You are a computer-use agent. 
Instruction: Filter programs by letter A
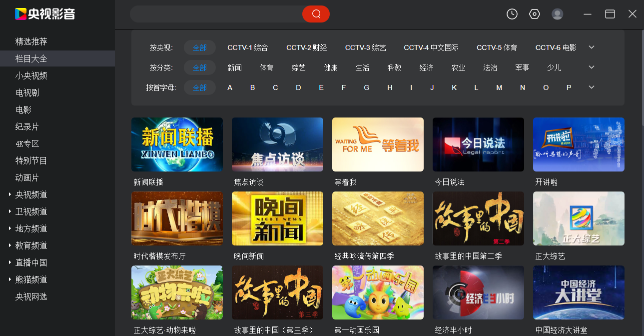[230, 87]
